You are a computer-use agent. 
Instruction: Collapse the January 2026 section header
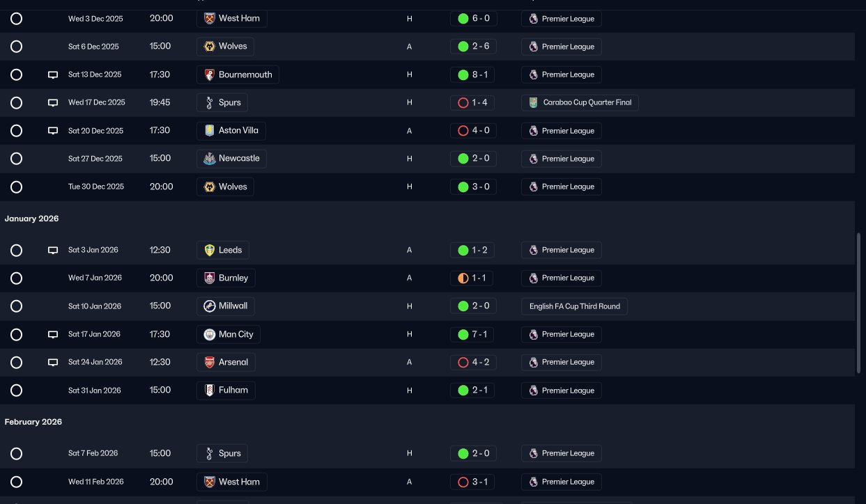pos(32,219)
